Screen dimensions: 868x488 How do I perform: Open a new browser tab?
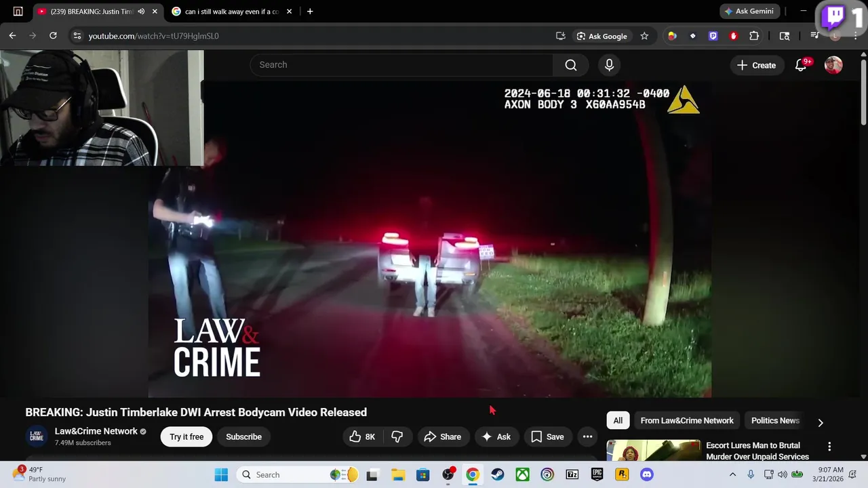(x=310, y=12)
